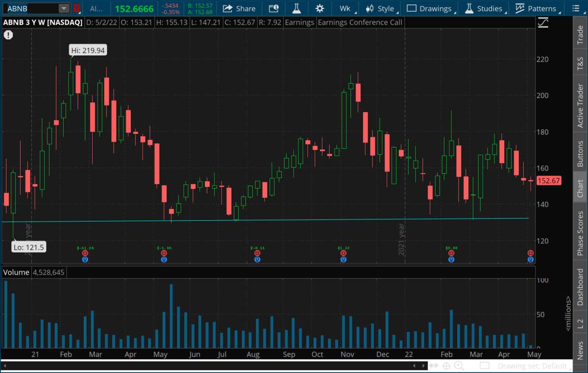Open the flask Edit Studies icon
This screenshot has width=588, height=373.
tap(296, 8)
